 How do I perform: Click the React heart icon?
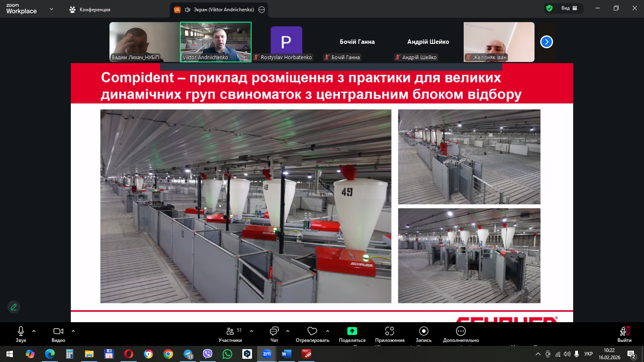click(312, 331)
